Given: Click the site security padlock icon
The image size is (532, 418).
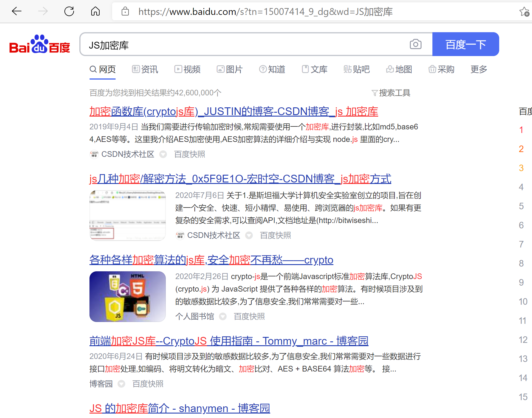Looking at the screenshot, I should 125,11.
